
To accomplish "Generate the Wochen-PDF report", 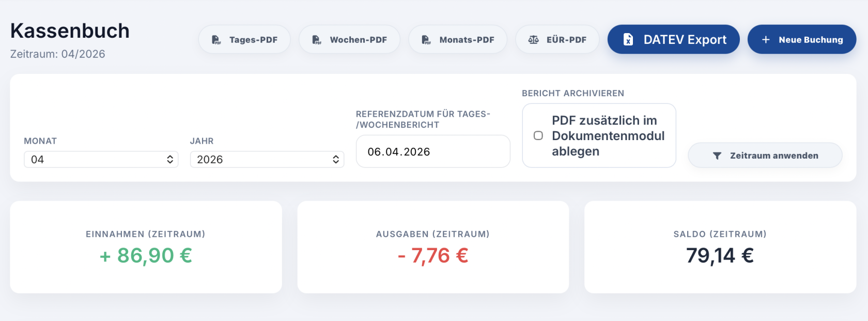I will tap(349, 39).
